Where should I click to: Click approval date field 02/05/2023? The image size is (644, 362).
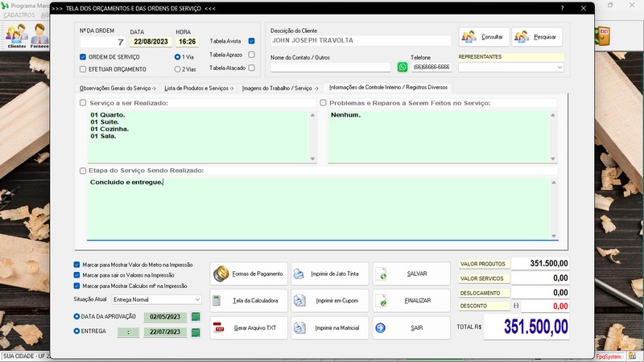point(165,317)
